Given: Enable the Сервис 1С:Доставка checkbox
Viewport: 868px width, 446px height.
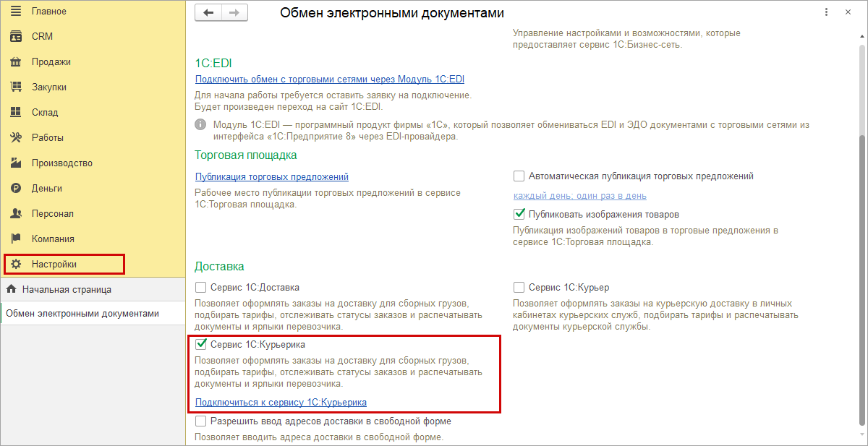Looking at the screenshot, I should (x=200, y=287).
